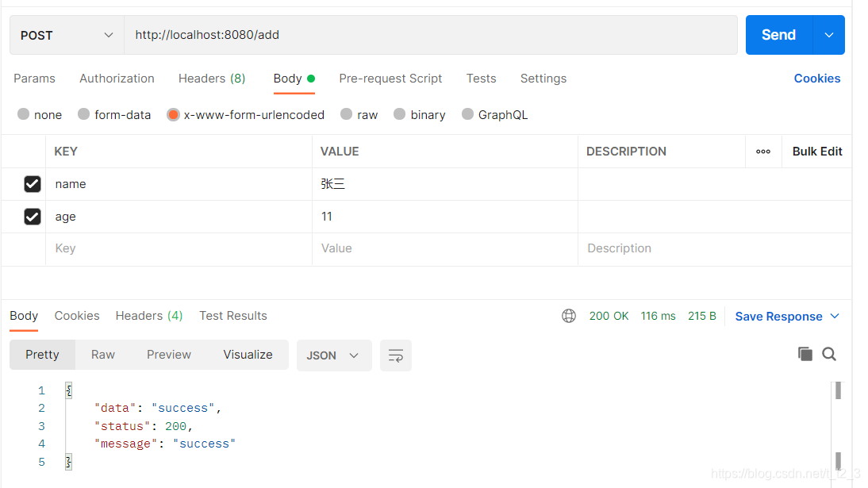Click the VALUE column header

pyautogui.click(x=340, y=152)
